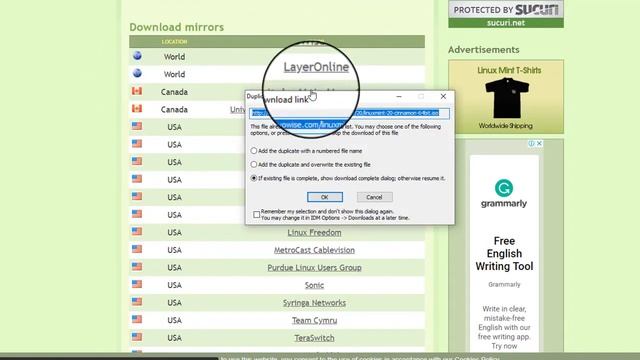Open the Purdue Linux Users Group mirror
This screenshot has height=360, width=640.
click(314, 267)
